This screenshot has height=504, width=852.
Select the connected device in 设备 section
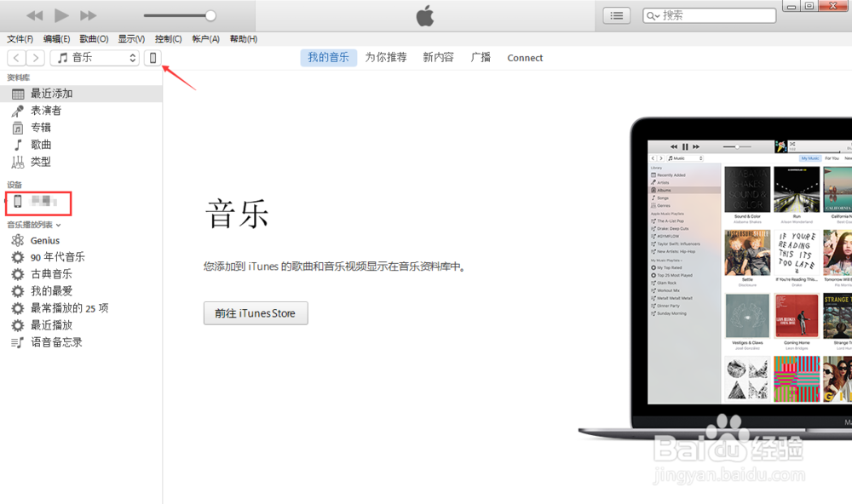pos(38,202)
